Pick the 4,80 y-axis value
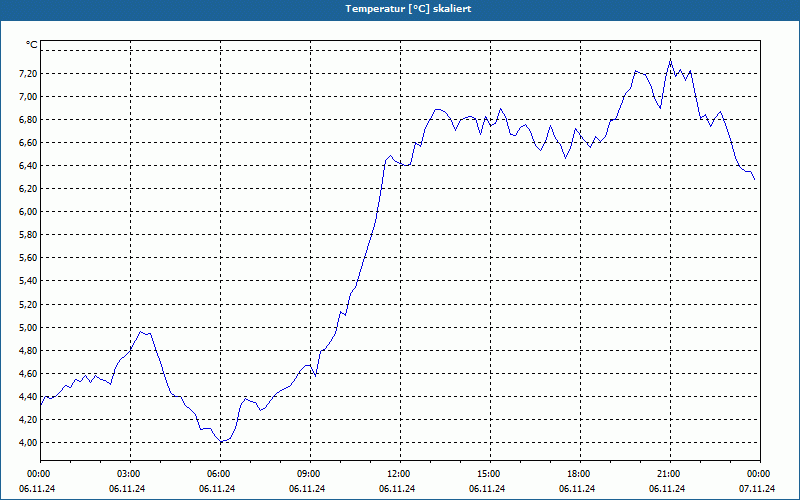 tap(28, 351)
